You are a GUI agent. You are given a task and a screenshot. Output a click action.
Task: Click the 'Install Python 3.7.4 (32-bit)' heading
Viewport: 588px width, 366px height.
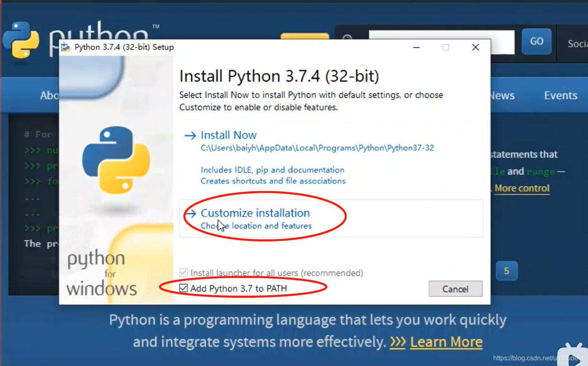pos(279,76)
